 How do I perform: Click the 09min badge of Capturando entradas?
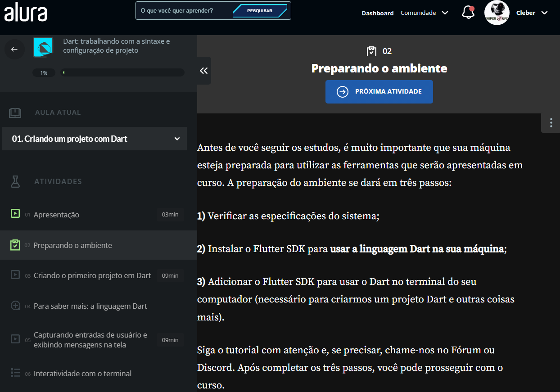point(170,340)
